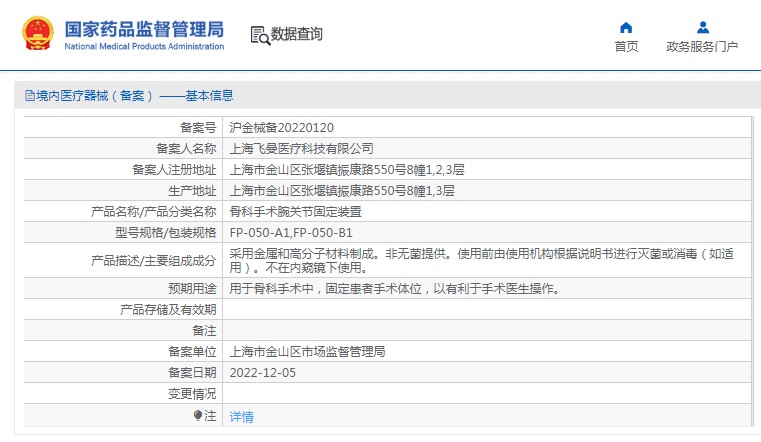Image resolution: width=761 pixels, height=442 pixels.
Task: Click the lightbulb icon beside 注
Action: [x=198, y=415]
